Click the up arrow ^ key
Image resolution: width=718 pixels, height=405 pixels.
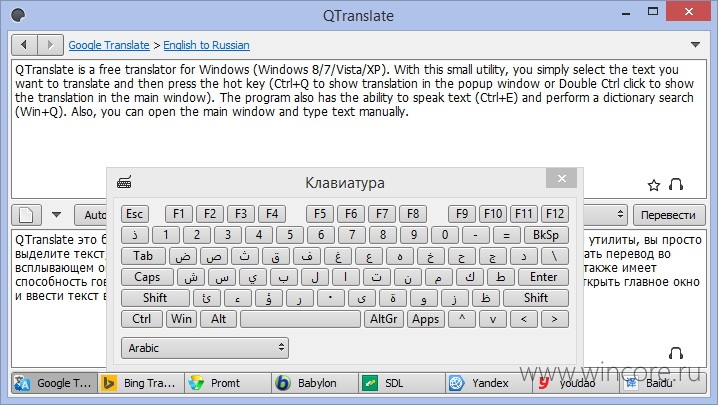tap(462, 319)
